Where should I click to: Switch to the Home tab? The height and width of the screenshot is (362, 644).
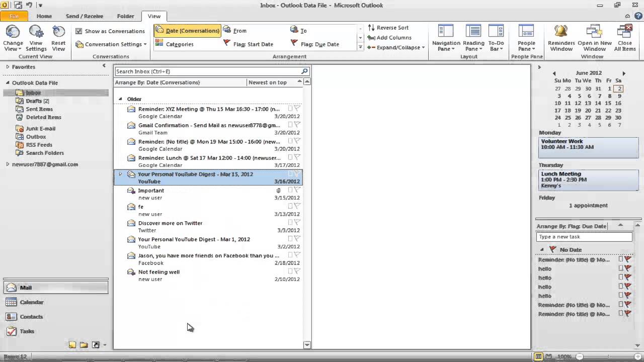tap(44, 16)
